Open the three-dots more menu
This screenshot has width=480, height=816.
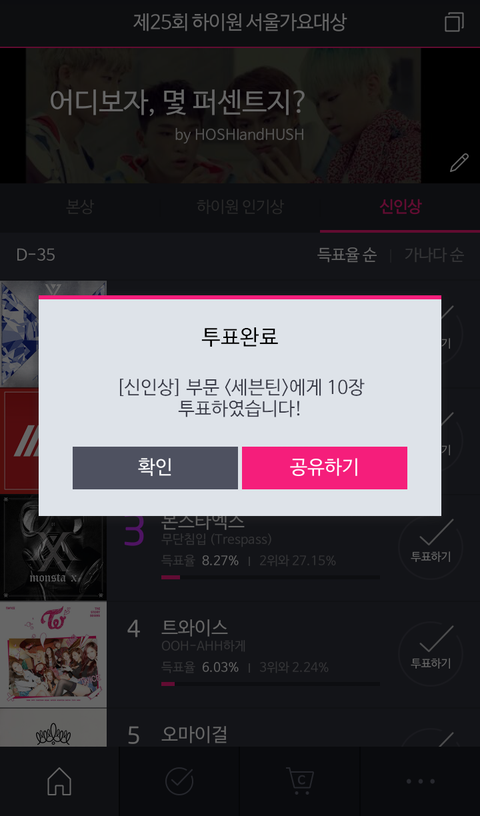(420, 781)
